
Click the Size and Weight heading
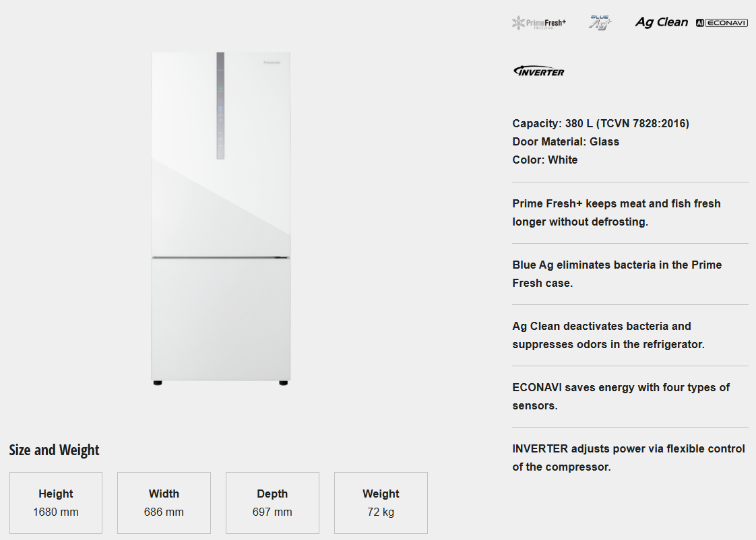point(54,450)
